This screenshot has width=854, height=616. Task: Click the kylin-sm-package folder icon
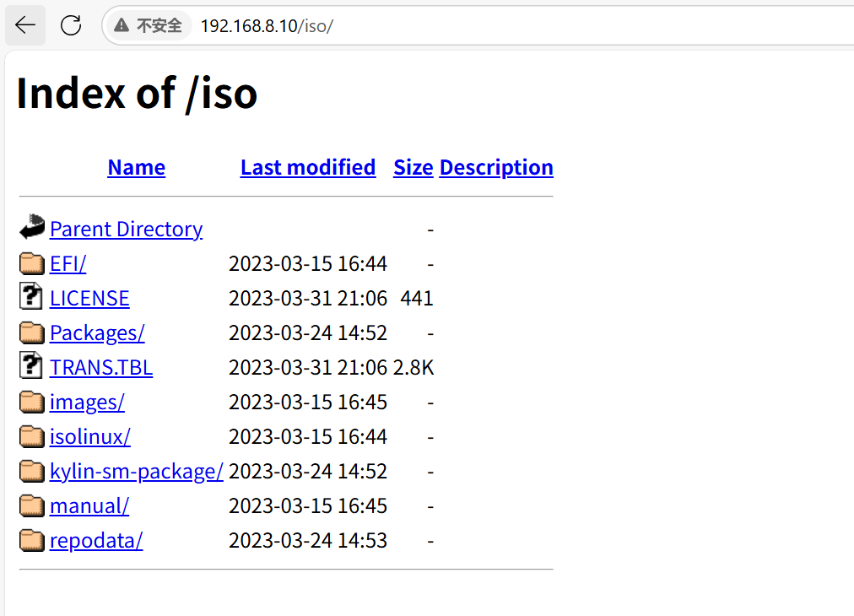(32, 471)
